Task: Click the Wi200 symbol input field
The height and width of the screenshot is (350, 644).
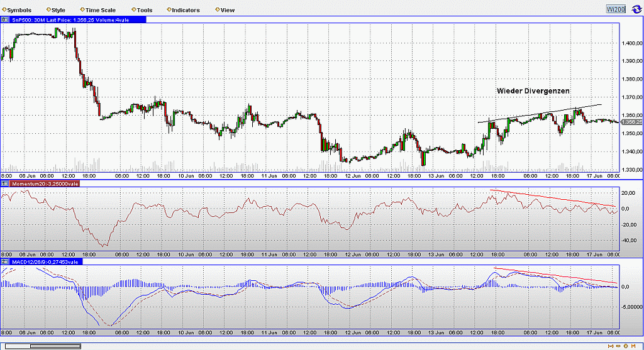Action: pyautogui.click(x=616, y=9)
